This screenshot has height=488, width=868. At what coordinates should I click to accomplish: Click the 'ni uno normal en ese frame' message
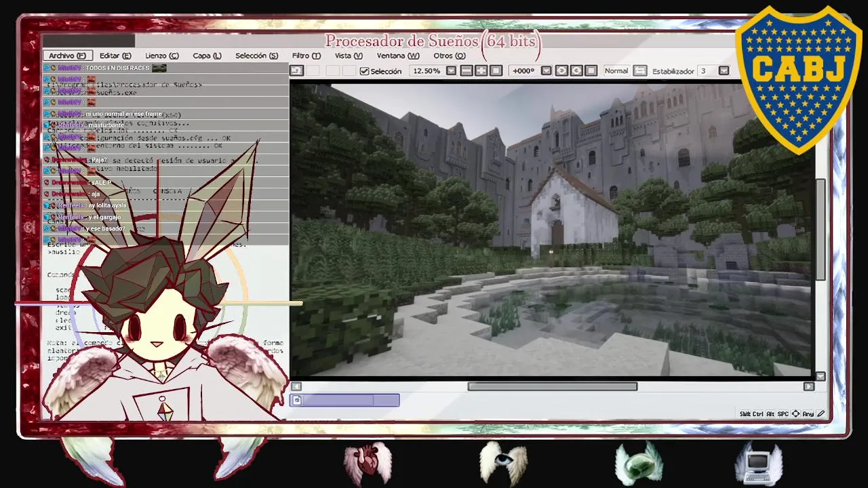[123, 114]
